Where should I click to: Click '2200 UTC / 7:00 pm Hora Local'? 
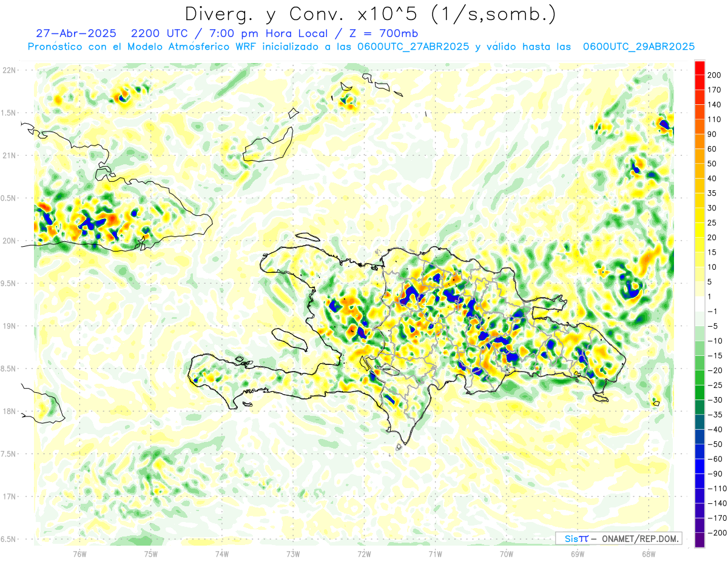[x=230, y=33]
